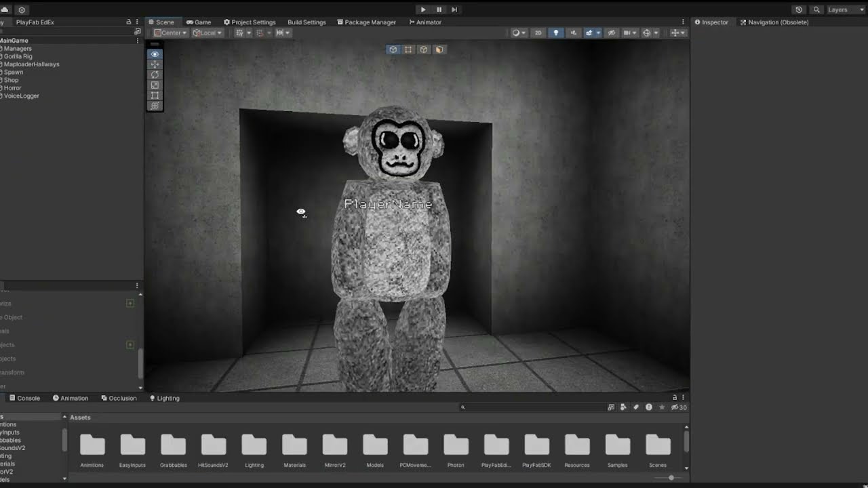Select the Photon folder in Assets
This screenshot has width=868, height=488.
click(456, 451)
